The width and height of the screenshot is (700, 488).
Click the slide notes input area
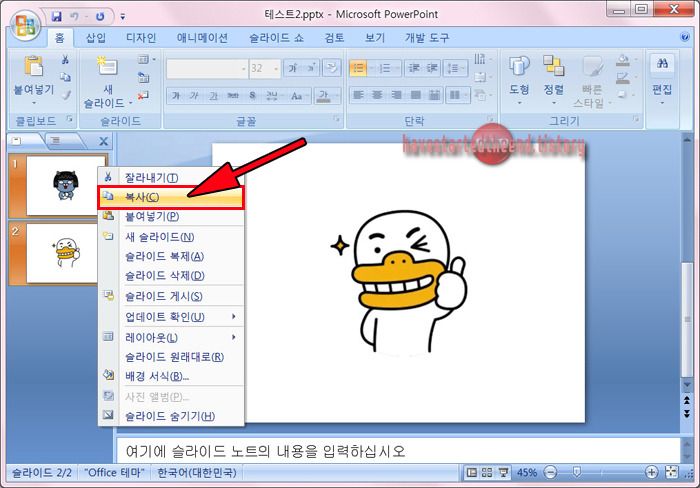point(397,451)
